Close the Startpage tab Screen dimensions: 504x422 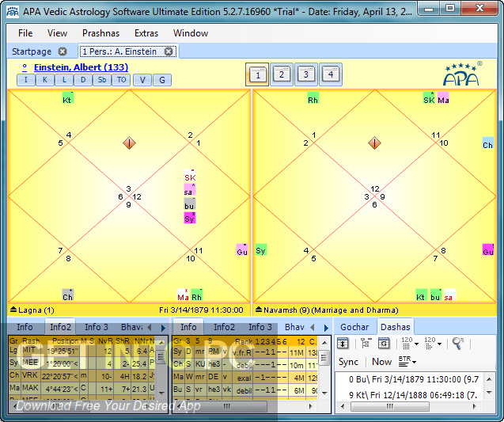coord(63,51)
